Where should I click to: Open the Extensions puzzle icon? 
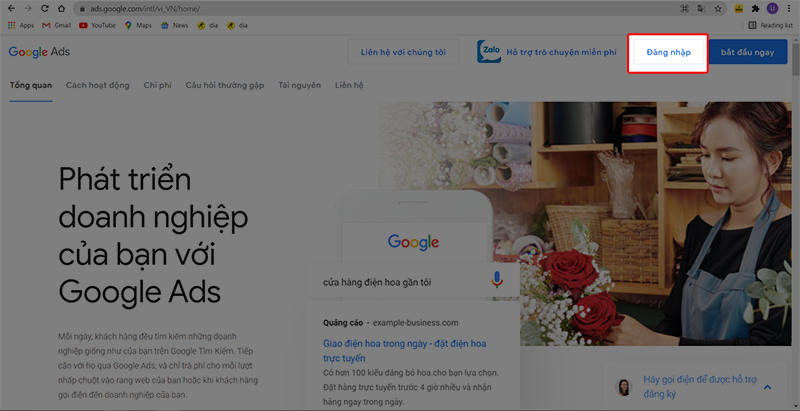(x=755, y=8)
